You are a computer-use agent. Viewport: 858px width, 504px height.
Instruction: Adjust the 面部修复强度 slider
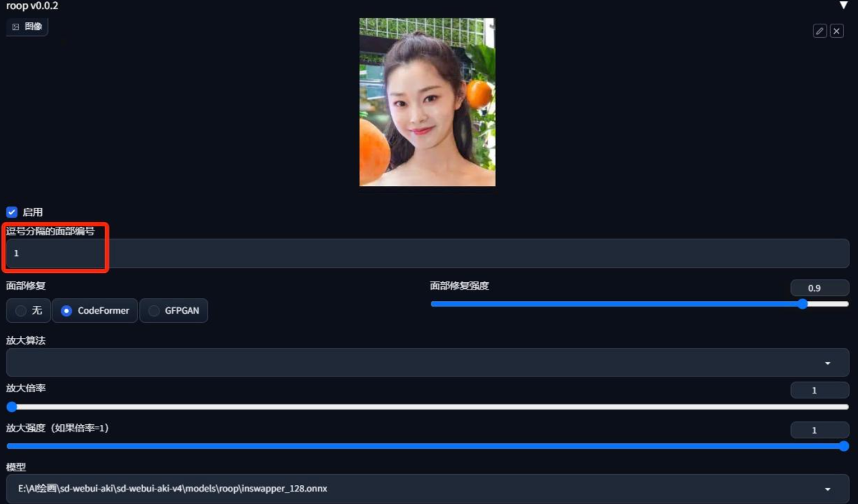coord(640,304)
